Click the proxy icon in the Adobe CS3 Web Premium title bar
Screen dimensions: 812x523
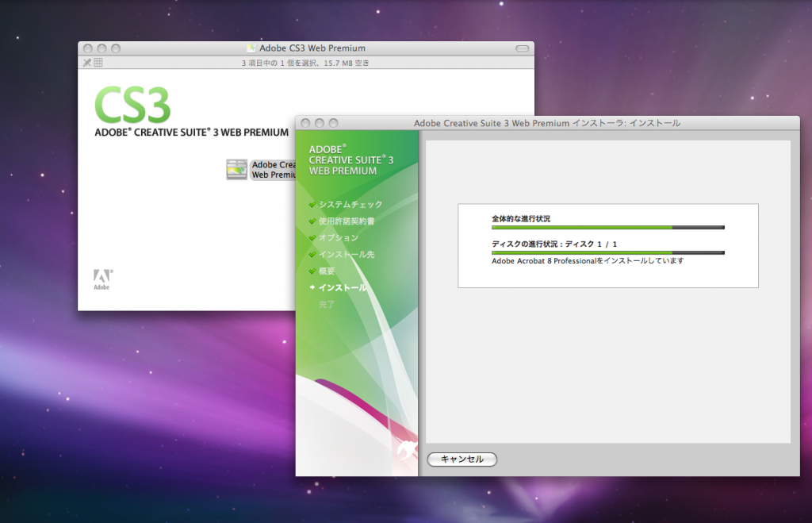[x=251, y=48]
